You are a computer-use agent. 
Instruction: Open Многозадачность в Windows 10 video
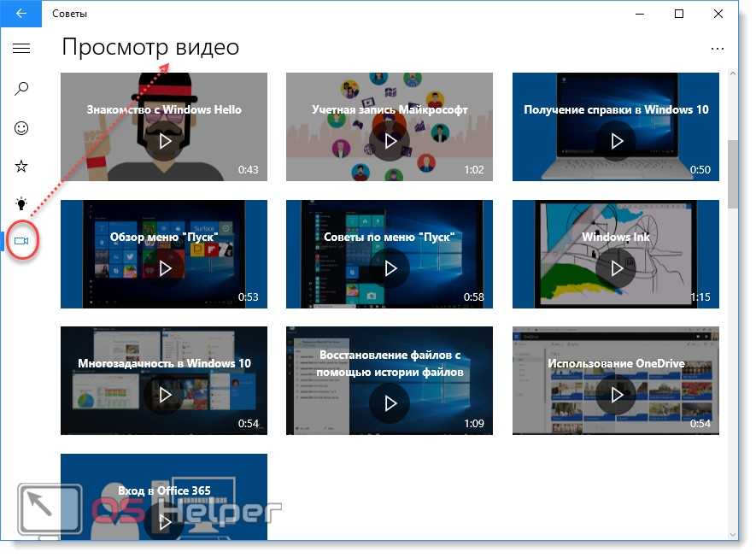tap(164, 394)
